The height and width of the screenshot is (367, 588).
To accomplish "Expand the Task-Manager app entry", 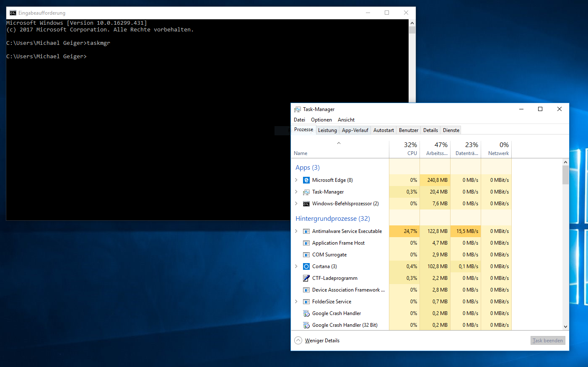I will [296, 192].
